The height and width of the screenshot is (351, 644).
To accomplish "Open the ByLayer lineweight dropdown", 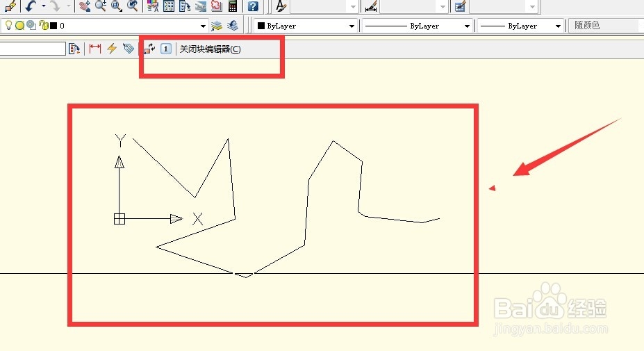I will (x=558, y=26).
